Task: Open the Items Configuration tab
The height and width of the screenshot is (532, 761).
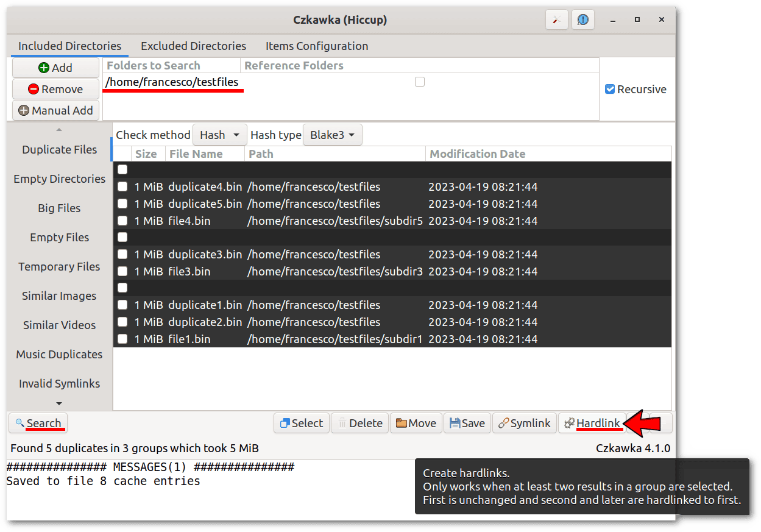Action: click(316, 46)
